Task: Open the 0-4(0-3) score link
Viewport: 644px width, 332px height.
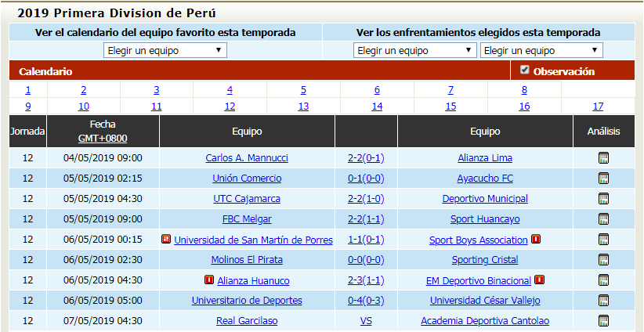Action: [x=366, y=301]
